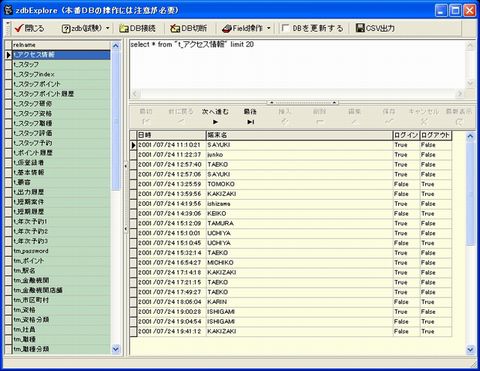Click the first-record navigator button

146,117
